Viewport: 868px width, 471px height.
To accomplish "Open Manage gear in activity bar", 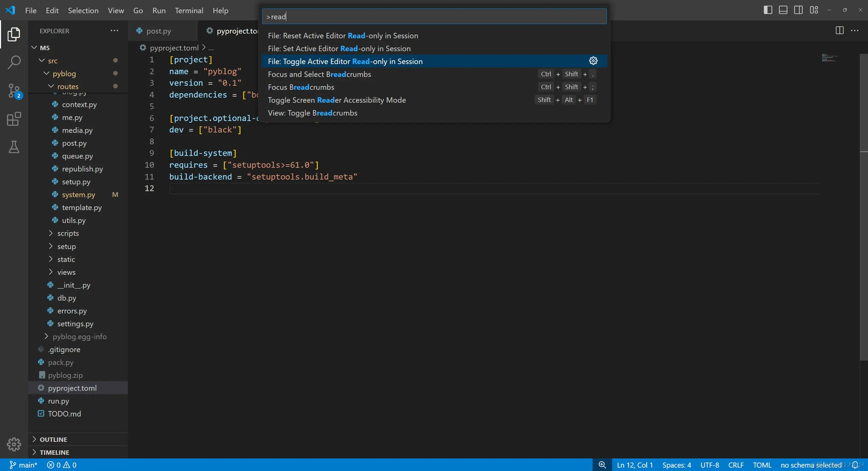I will (14, 444).
